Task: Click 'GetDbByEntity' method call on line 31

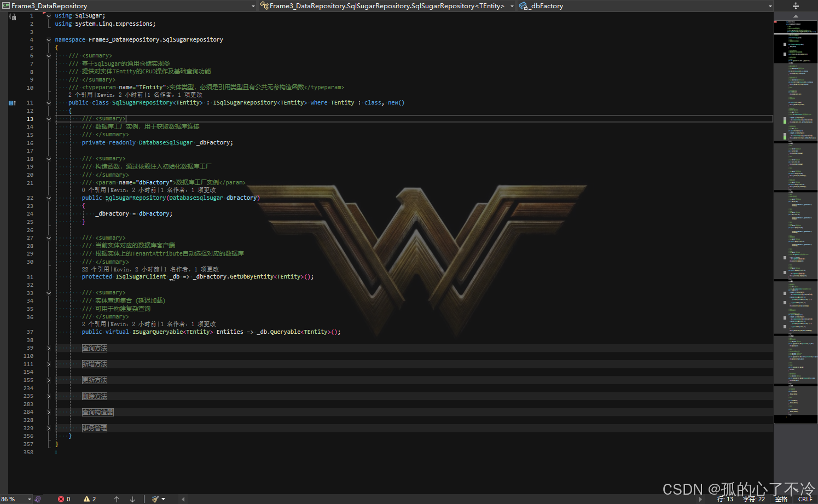Action: [x=252, y=277]
